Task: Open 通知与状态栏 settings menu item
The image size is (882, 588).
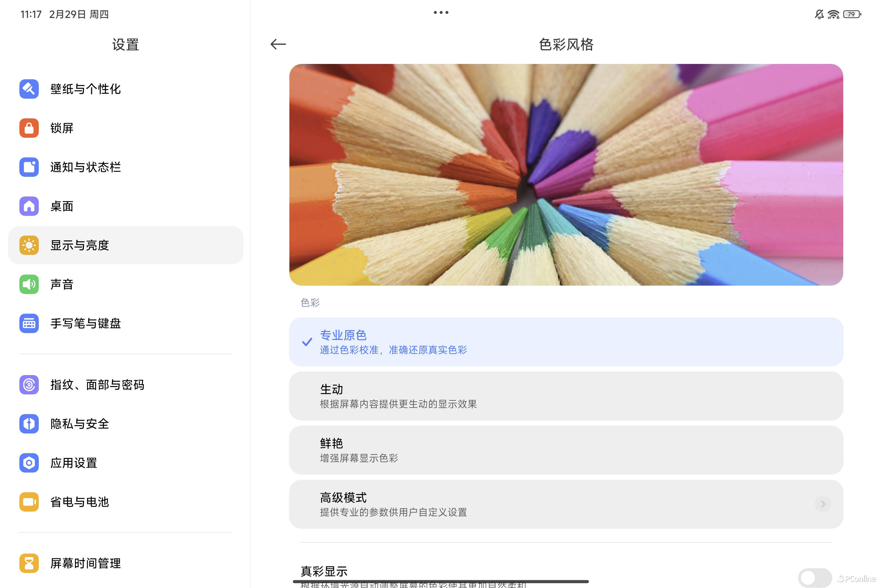Action: tap(85, 167)
